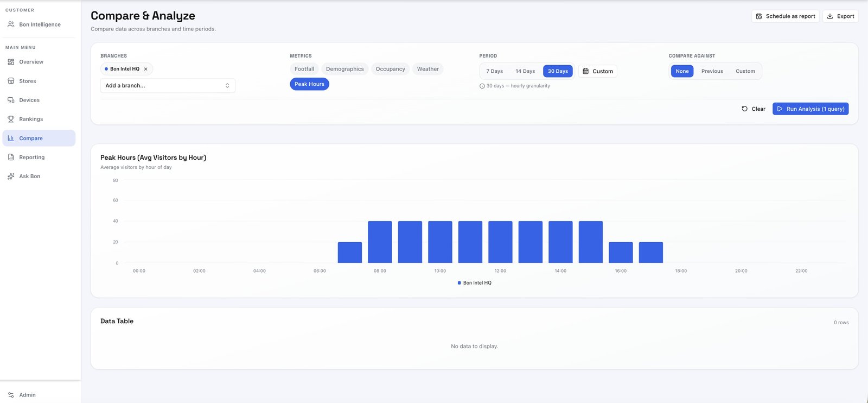868x403 pixels.
Task: Click the Overview grid icon in sidebar
Action: coord(11,62)
